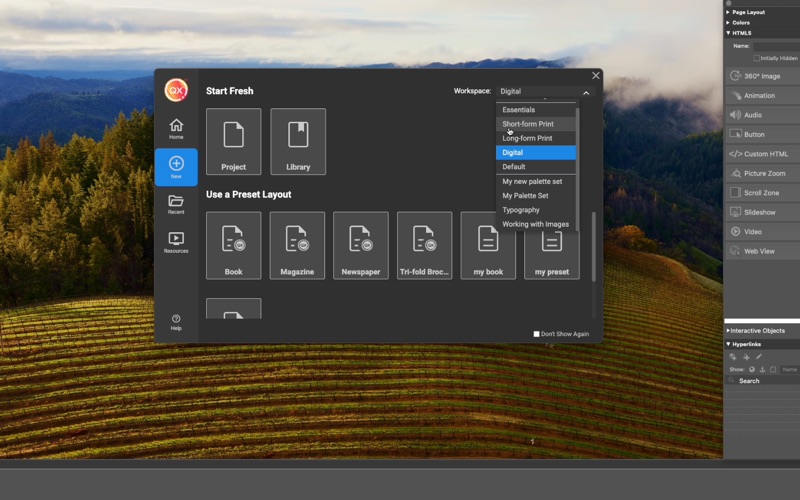Click the welcome dialog vertical scrollbar

coord(593,246)
